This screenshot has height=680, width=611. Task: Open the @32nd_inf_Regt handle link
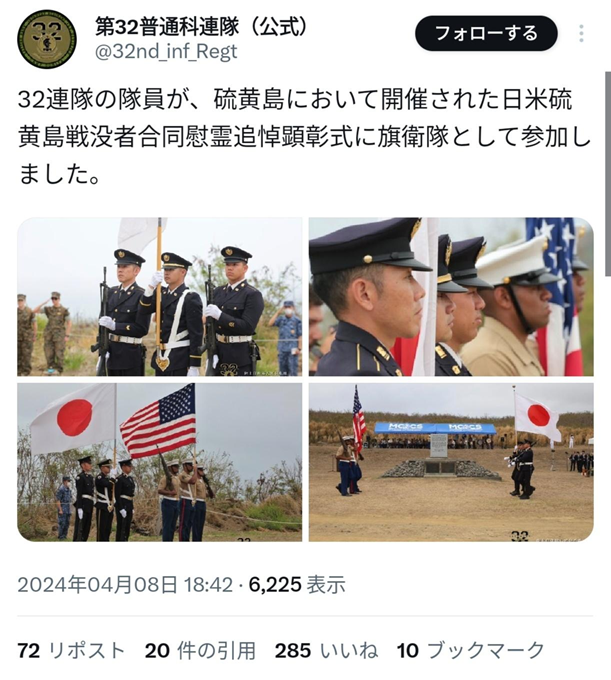tap(166, 52)
